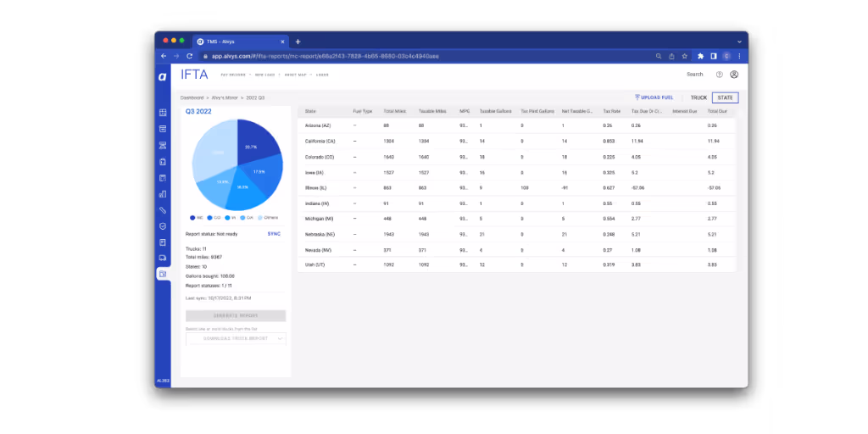Viewport: 868px width, 434px height.
Task: Select the TMS - Alvys browser tab
Action: coord(240,42)
